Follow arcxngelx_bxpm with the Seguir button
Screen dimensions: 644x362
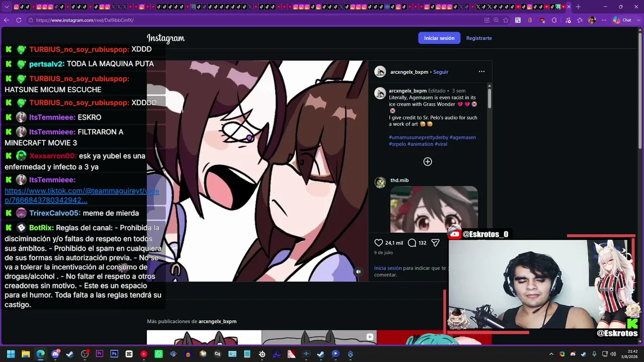pos(441,72)
